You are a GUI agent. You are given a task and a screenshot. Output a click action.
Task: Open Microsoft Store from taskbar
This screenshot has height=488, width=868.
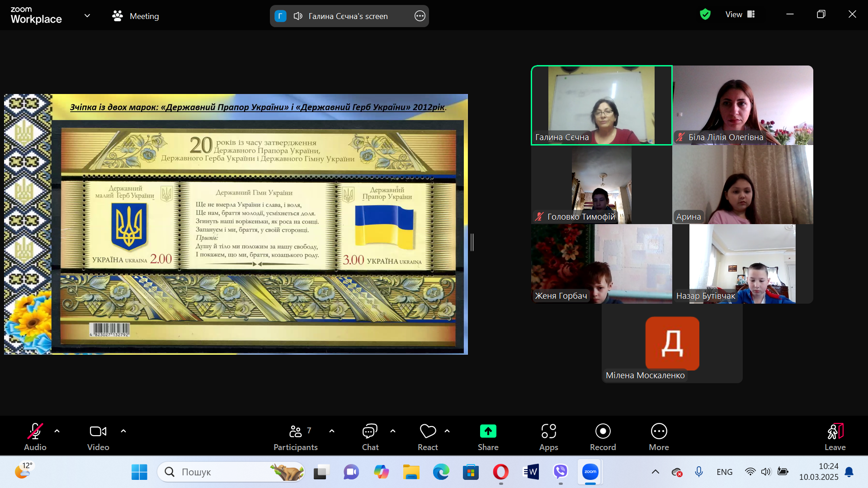(x=471, y=472)
